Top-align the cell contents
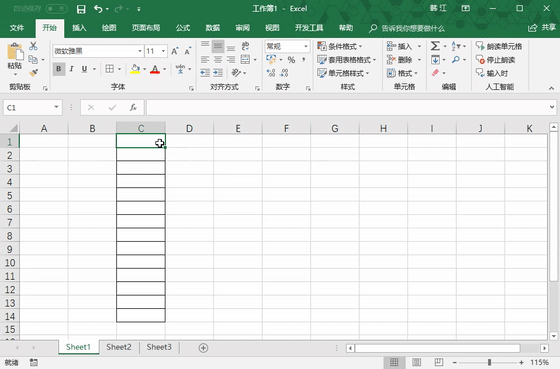Image resolution: width=560 pixels, height=369 pixels. (x=205, y=46)
